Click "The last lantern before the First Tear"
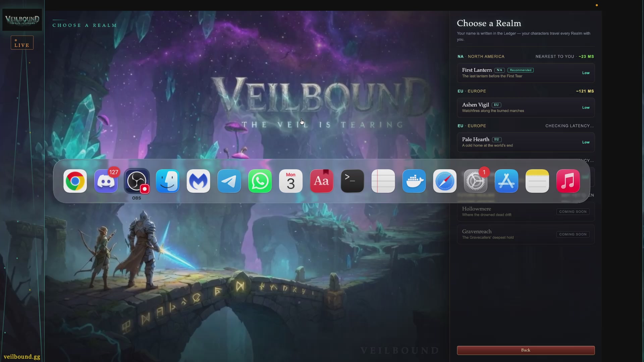644x362 pixels. (x=492, y=76)
